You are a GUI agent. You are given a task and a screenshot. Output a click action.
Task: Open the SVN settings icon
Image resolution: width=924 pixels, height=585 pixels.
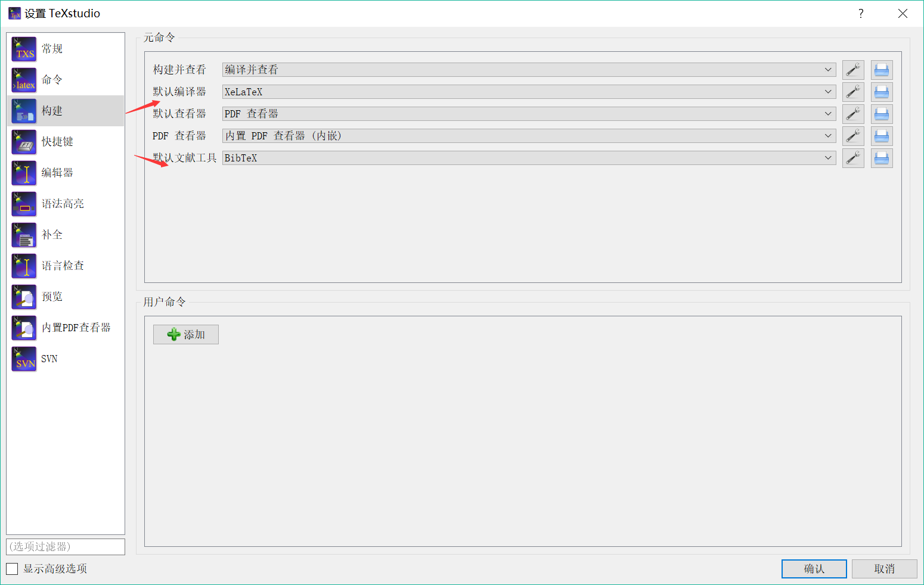click(x=24, y=359)
